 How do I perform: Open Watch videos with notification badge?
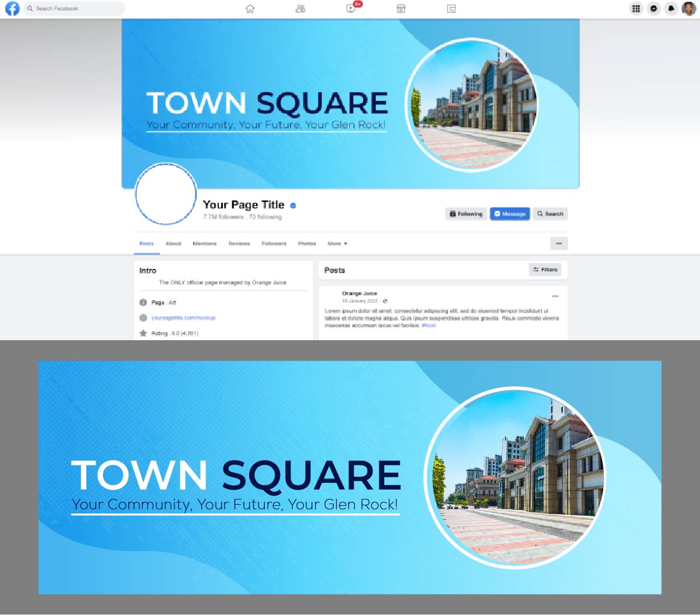click(351, 9)
